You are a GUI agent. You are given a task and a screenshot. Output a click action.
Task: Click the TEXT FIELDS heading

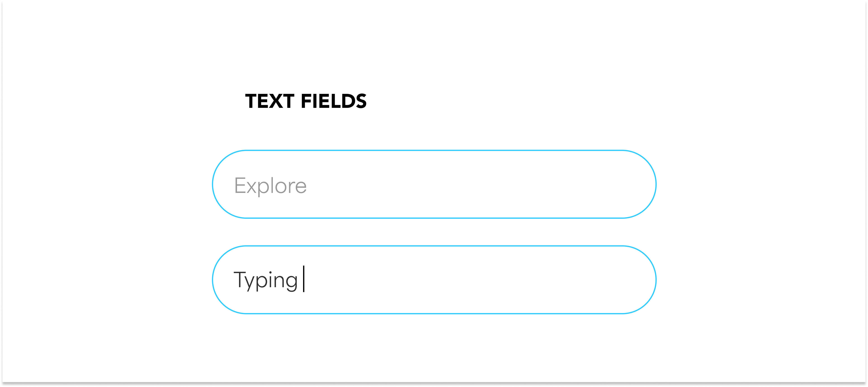[306, 101]
